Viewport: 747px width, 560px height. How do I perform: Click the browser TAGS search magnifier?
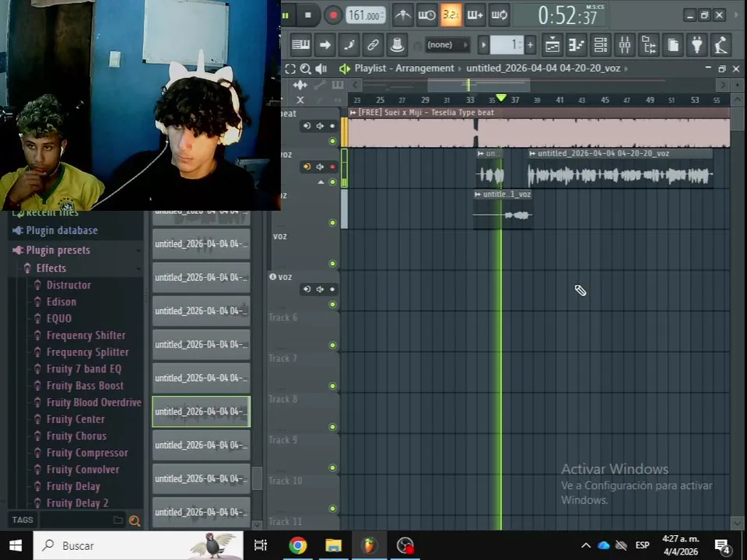(135, 520)
